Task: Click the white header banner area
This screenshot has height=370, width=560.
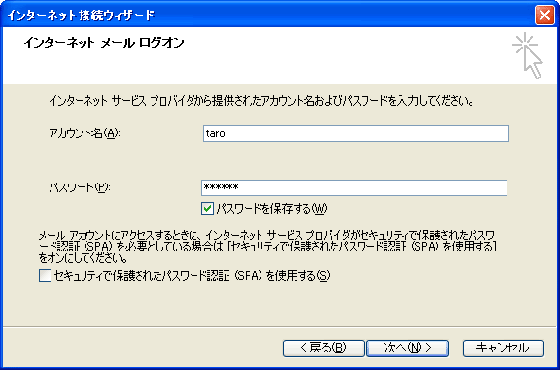Action: [280, 55]
